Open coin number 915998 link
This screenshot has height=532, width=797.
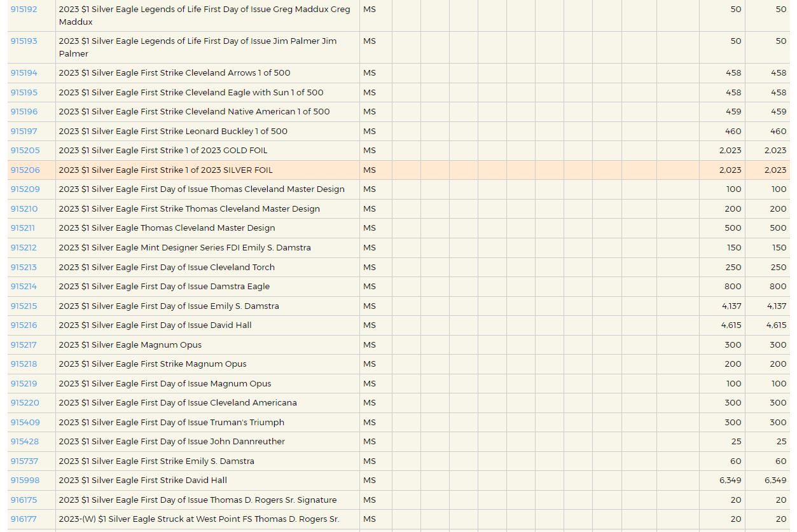tap(25, 481)
